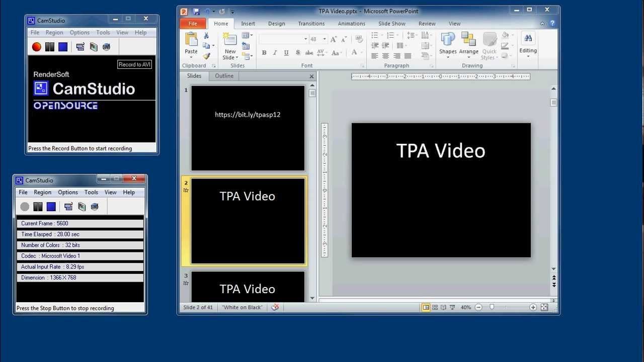The image size is (644, 362).
Task: Click the Justify text alignment icon
Action: [x=408, y=56]
